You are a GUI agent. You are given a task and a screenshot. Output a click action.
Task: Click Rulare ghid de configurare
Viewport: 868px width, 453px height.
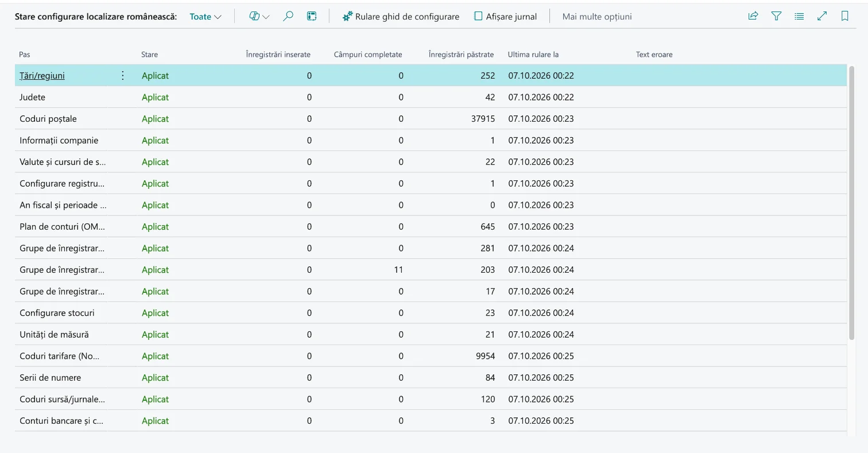click(401, 17)
